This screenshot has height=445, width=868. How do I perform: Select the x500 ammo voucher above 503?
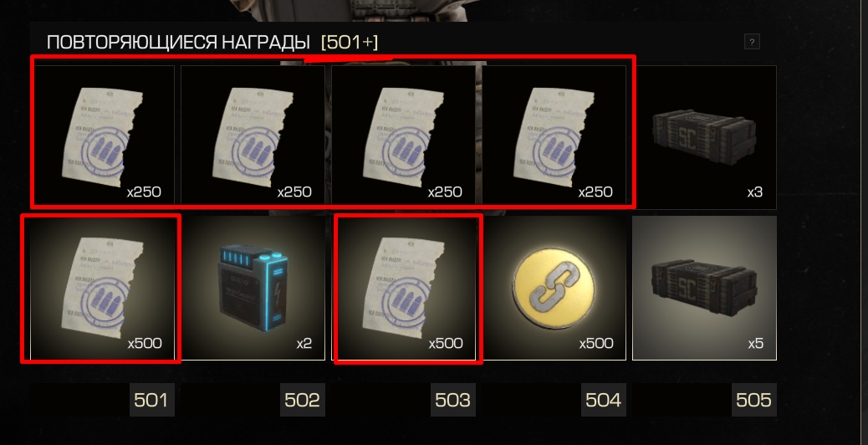click(x=404, y=288)
